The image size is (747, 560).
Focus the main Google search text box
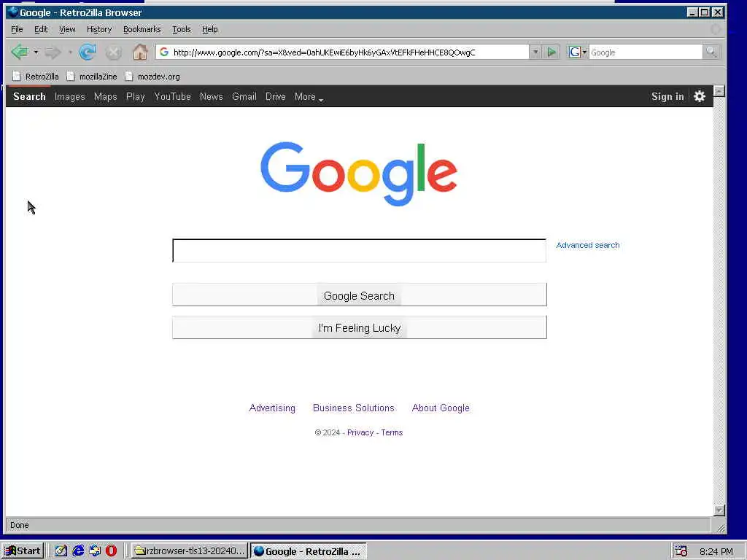coord(359,251)
